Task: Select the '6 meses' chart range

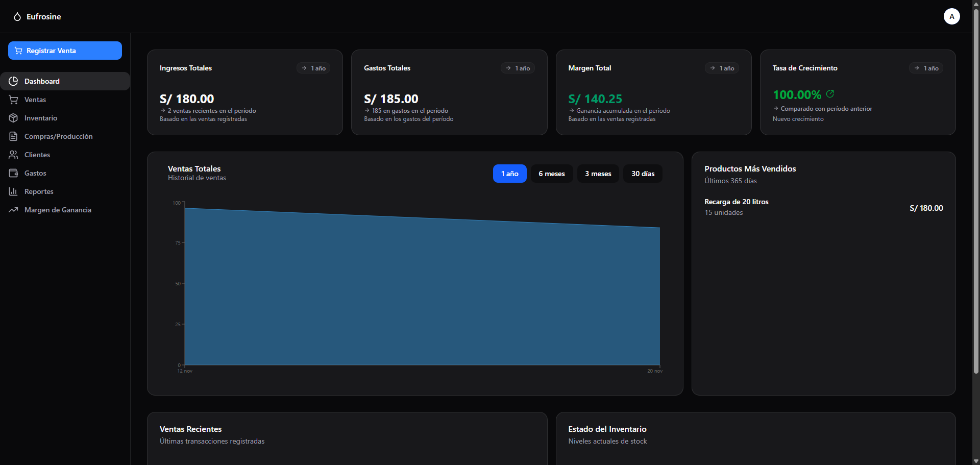Action: point(552,174)
